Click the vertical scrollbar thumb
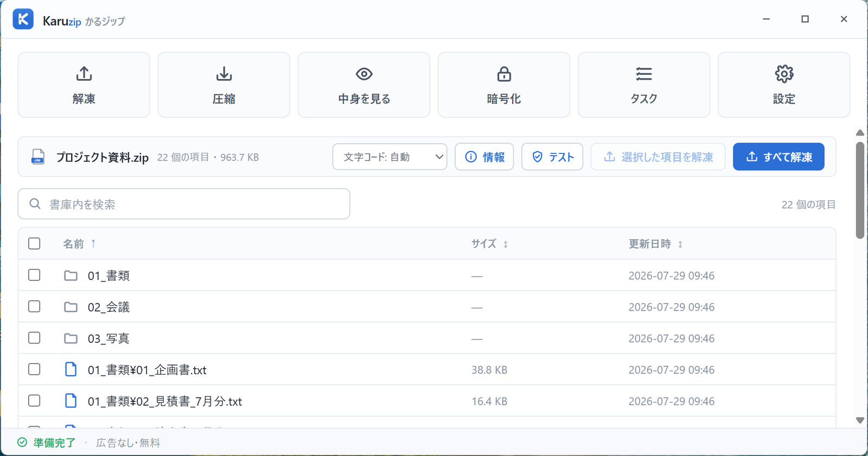Image resolution: width=868 pixels, height=456 pixels. pos(860,190)
